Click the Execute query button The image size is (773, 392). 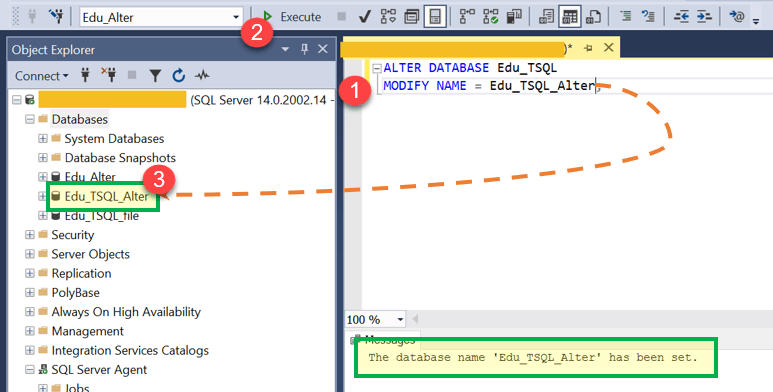click(292, 17)
